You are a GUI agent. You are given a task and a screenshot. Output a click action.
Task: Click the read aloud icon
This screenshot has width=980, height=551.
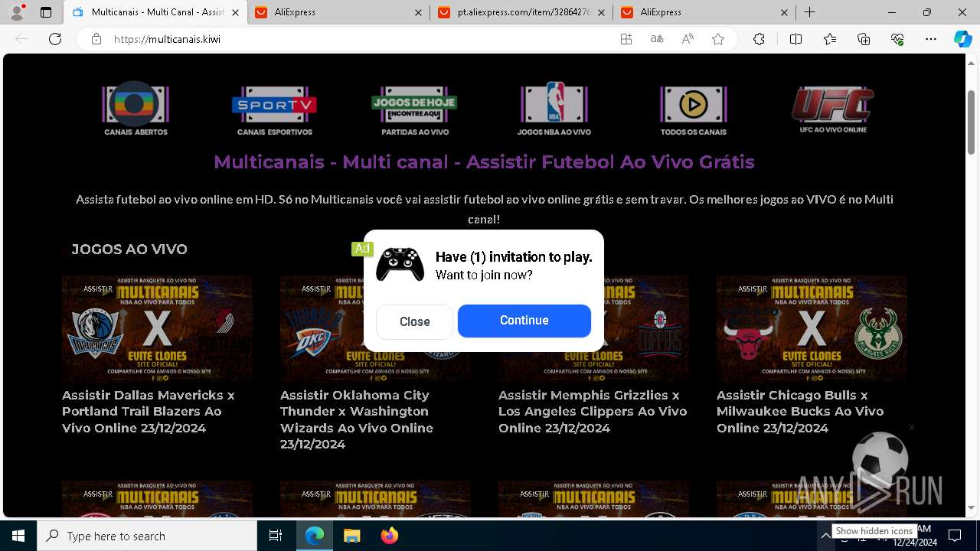[x=688, y=39]
